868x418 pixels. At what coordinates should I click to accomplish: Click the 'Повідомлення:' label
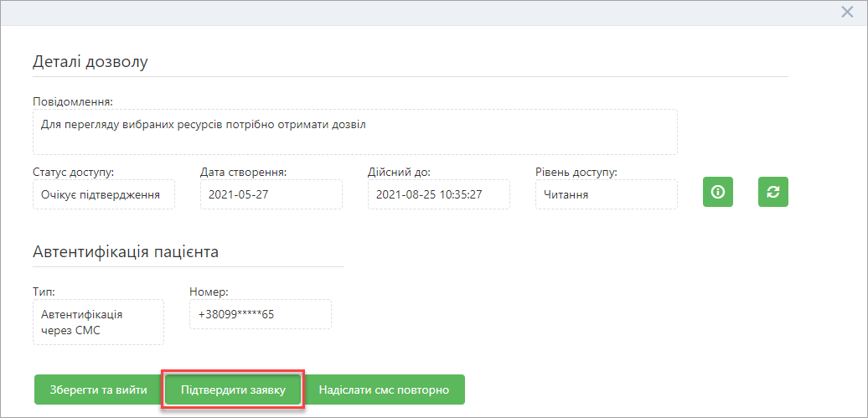tap(73, 102)
